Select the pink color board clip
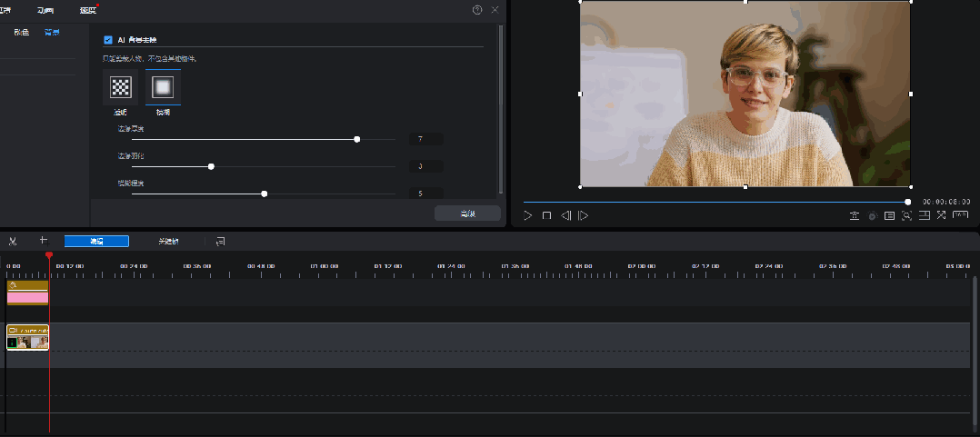This screenshot has height=437, width=980. coord(27,293)
